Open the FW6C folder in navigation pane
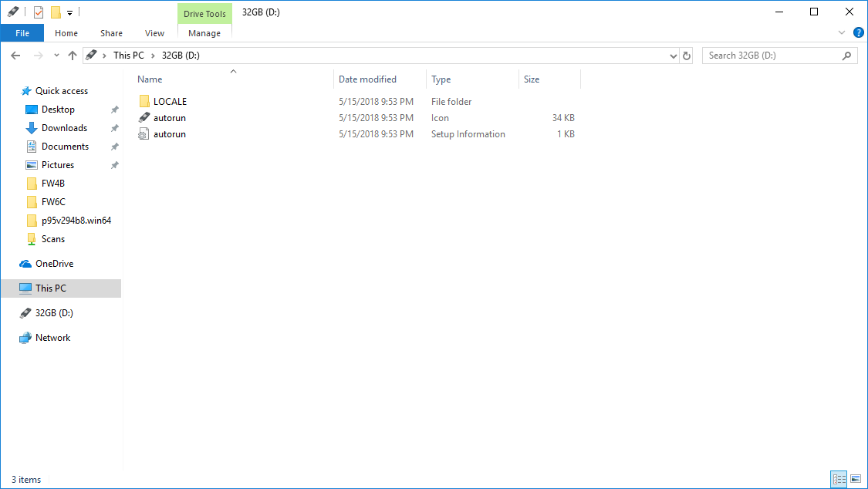The image size is (868, 489). (53, 202)
